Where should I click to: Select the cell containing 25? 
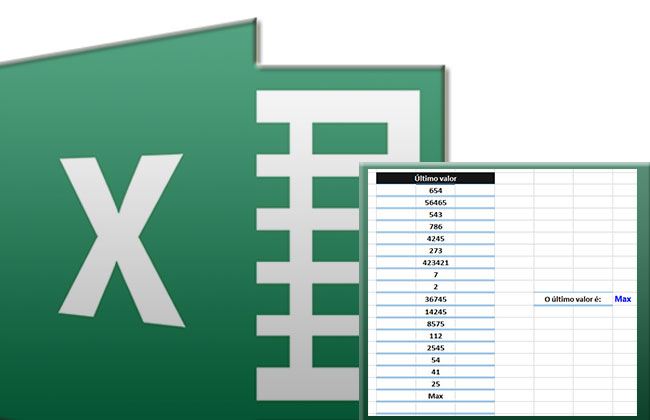[435, 384]
